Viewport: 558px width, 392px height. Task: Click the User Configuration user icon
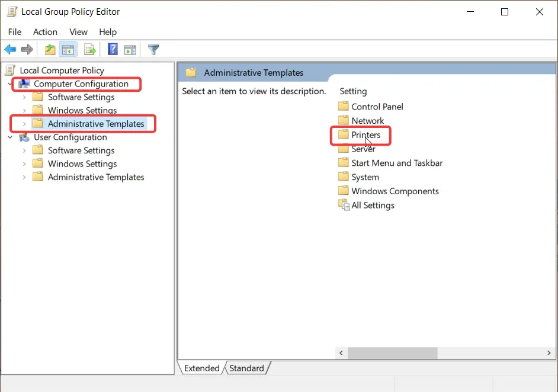24,137
